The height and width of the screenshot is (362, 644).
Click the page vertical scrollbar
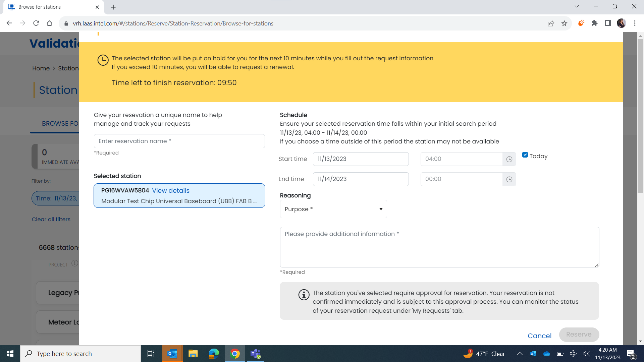click(x=640, y=116)
